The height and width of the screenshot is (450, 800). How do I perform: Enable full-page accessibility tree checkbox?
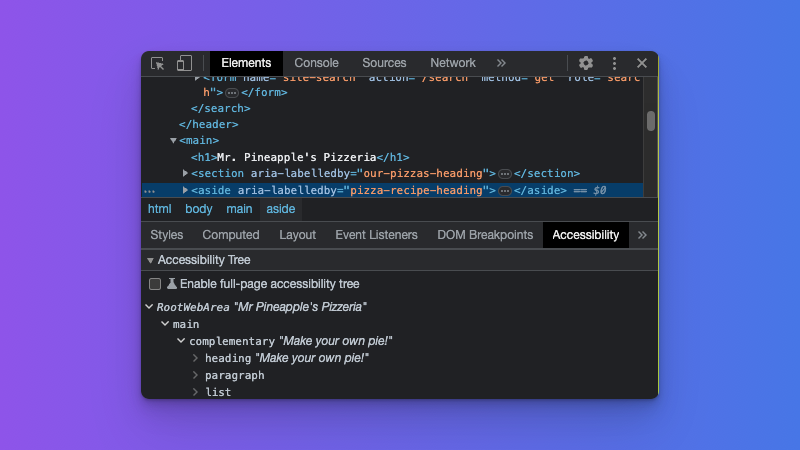(155, 284)
